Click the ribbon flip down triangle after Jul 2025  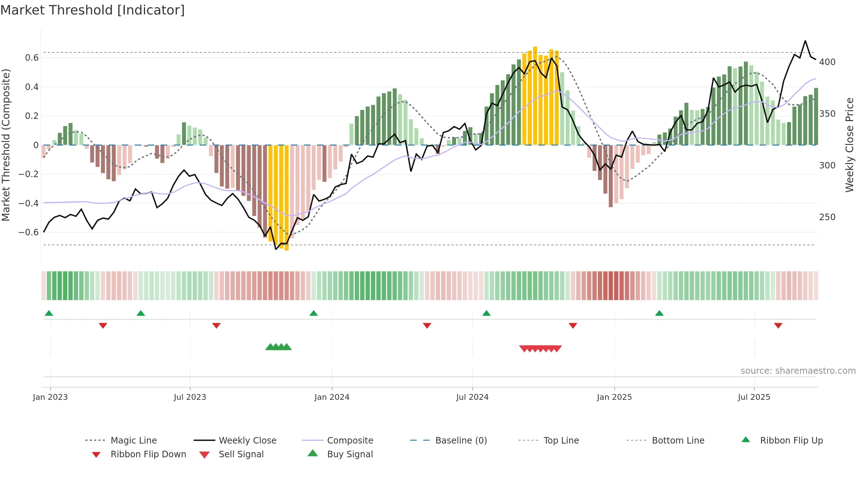[778, 326]
